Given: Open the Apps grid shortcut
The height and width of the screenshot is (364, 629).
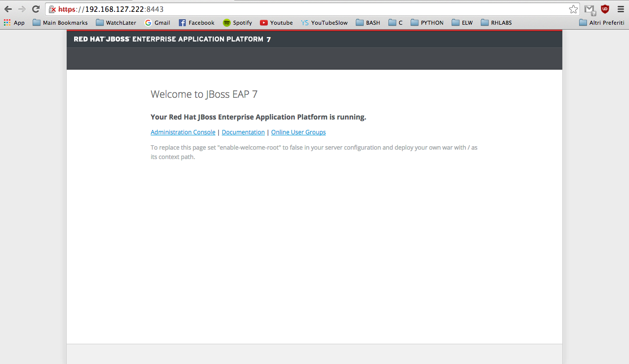Looking at the screenshot, I should tap(14, 23).
